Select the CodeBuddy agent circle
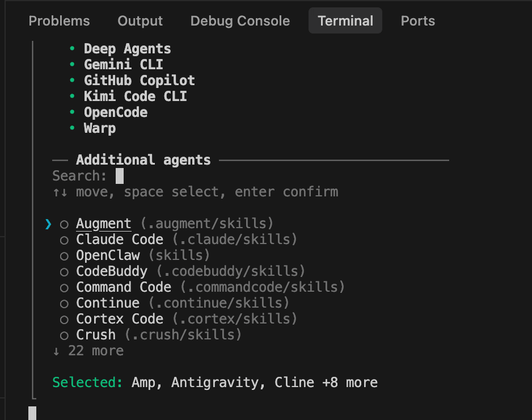 pyautogui.click(x=64, y=272)
